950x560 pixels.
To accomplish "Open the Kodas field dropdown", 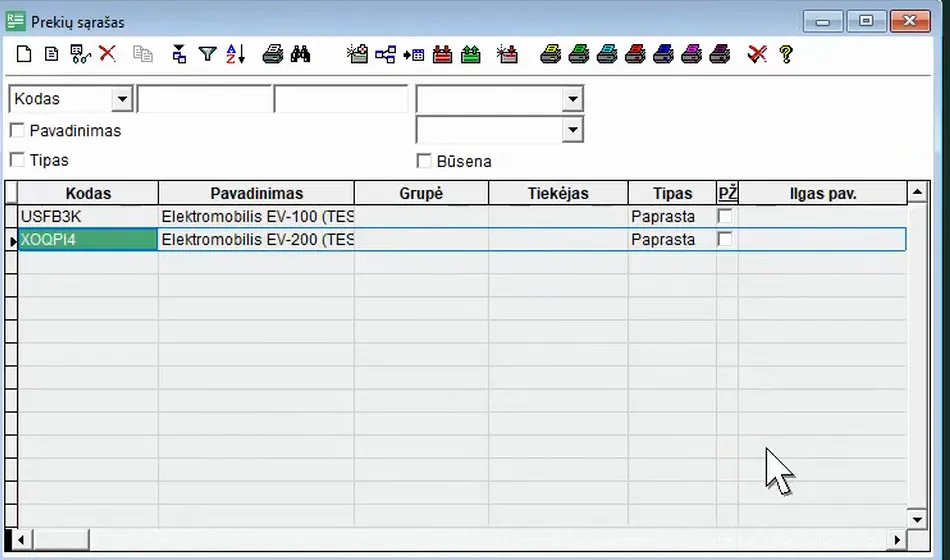I will (122, 99).
